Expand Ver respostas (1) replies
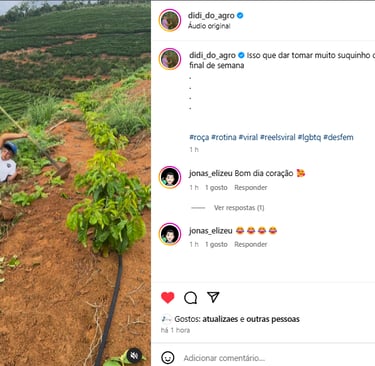Screen dimensions: 375x366 point(239,208)
